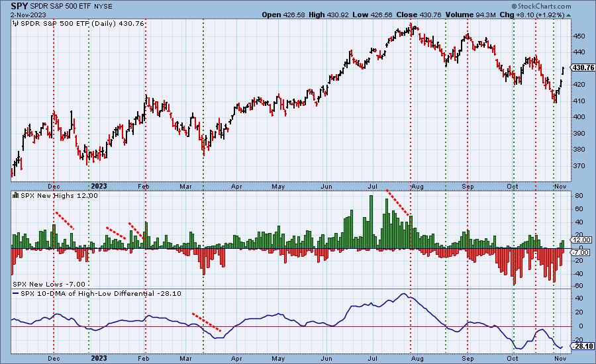Image resolution: width=596 pixels, height=364 pixels.
Task: Click the histogram icon before SPX New Highs
Action: pos(16,195)
